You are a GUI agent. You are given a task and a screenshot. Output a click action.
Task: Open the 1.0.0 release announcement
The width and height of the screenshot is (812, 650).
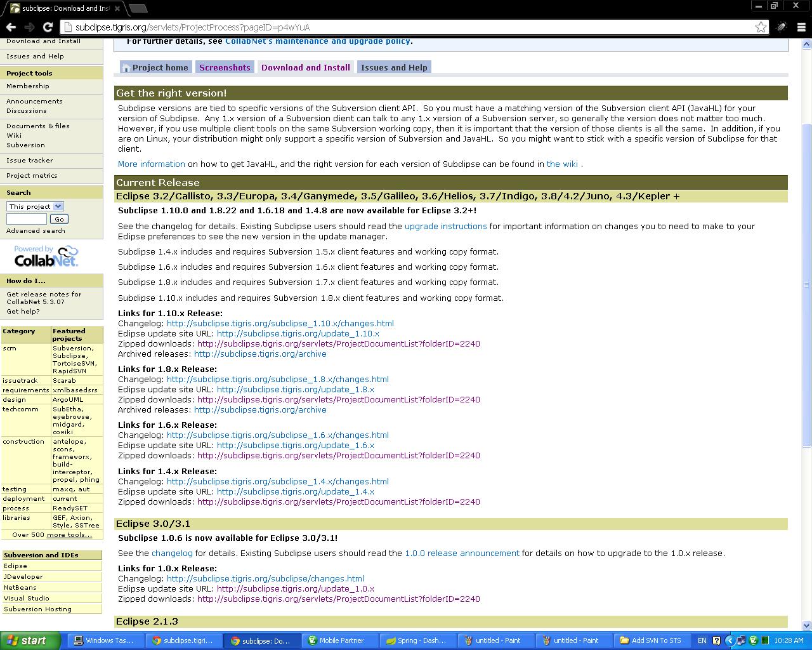(462, 553)
